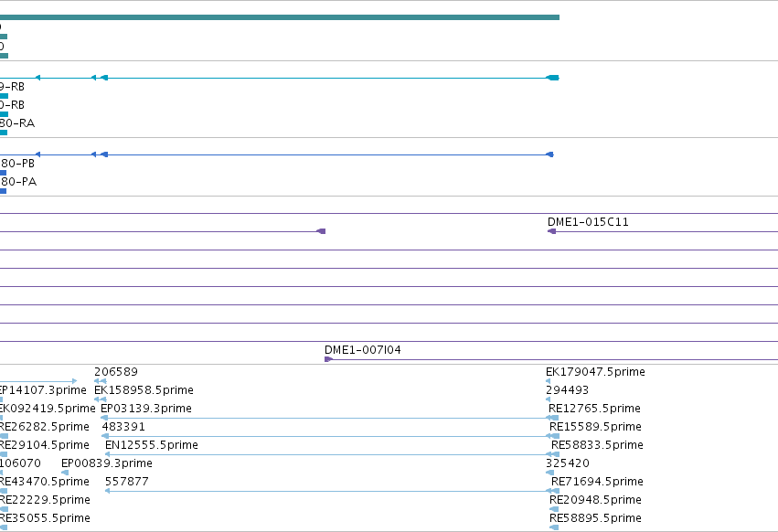Screen dimensions: 778x532
Task: Click the 0-RB transcript label
Action: click(13, 105)
